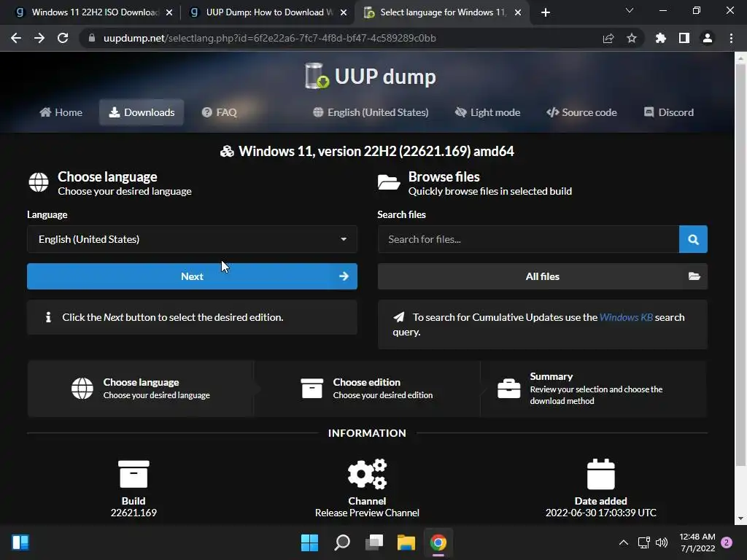Open Chrome three-dot menu
The height and width of the screenshot is (560, 747).
point(731,38)
